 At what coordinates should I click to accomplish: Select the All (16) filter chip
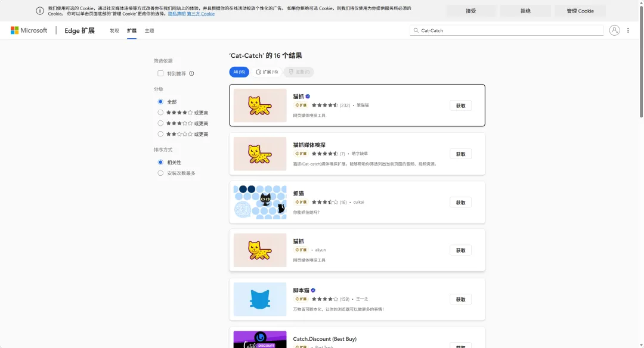click(239, 72)
